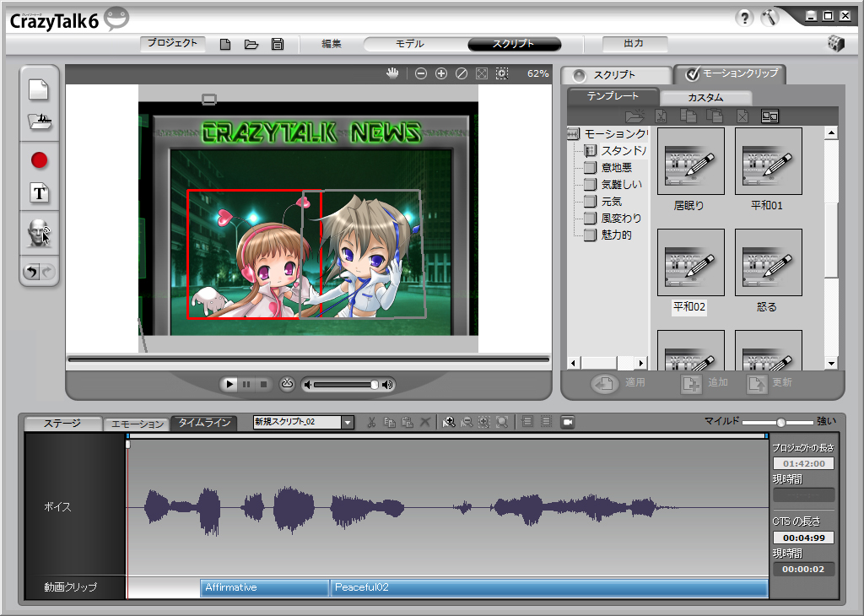This screenshot has width=864, height=616.
Task: Zoom in the preview with the plus icon
Action: click(441, 73)
